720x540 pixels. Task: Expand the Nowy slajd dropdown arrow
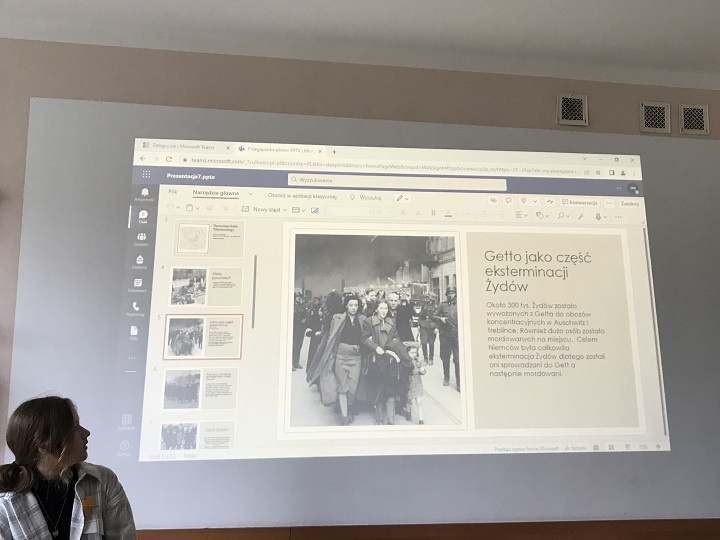[285, 210]
